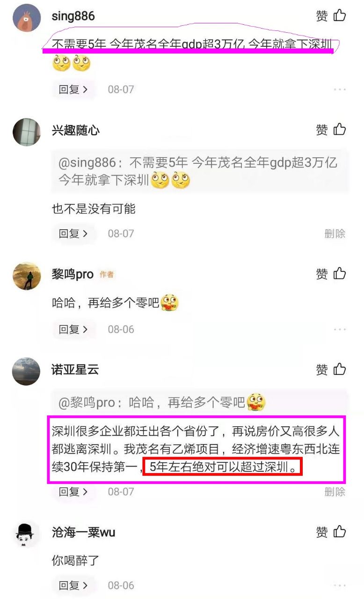Reply to 诺亚星云's comment
This screenshot has width=364, height=599.
click(73, 491)
